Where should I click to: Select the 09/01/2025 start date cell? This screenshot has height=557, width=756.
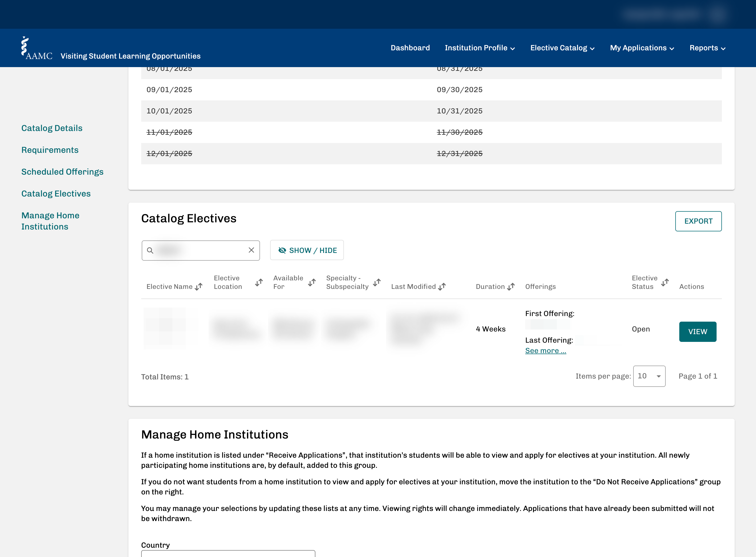[x=169, y=90]
